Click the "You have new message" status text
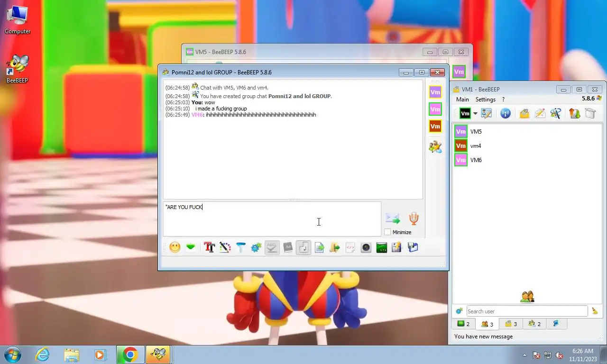The height and width of the screenshot is (364, 607). coord(483,337)
